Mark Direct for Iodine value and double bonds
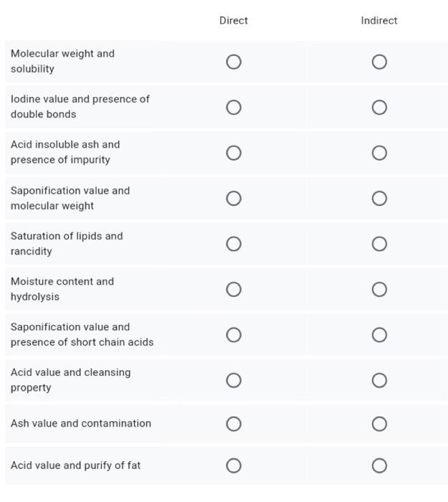The image size is (448, 502). [x=234, y=107]
